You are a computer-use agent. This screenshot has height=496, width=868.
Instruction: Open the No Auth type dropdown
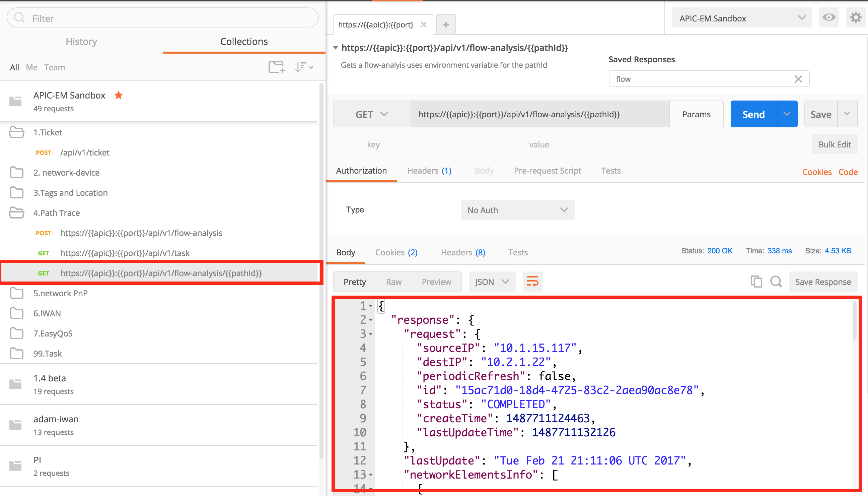[x=518, y=210]
